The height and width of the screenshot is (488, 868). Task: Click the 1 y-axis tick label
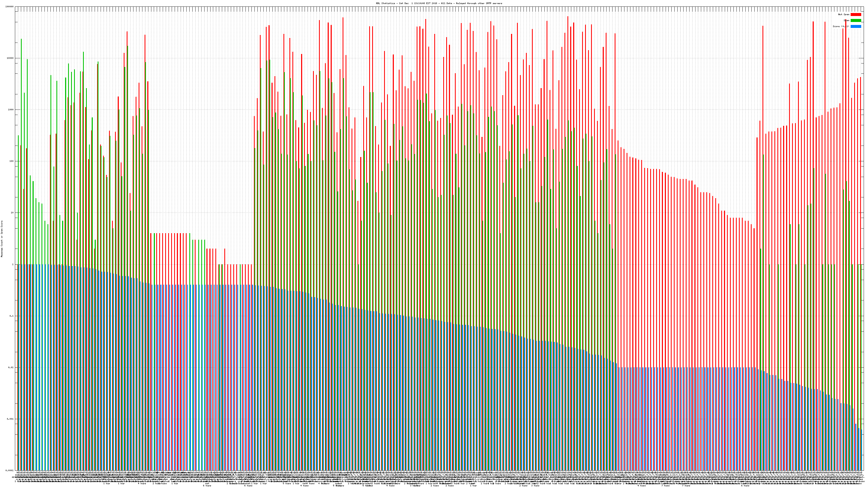coord(13,264)
